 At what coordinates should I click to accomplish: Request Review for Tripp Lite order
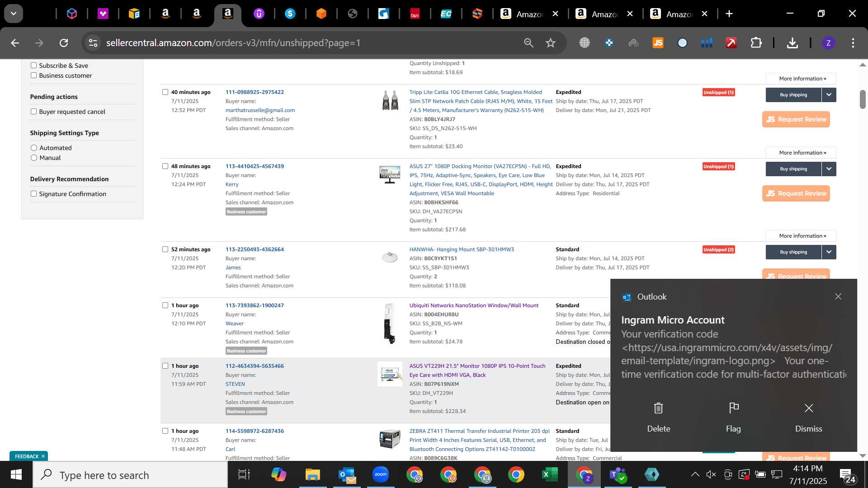point(796,119)
